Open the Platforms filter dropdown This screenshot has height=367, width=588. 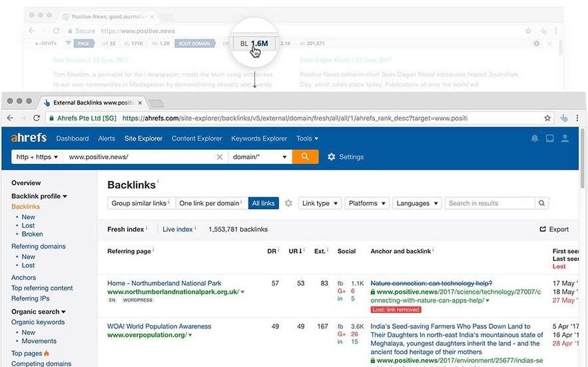click(367, 203)
